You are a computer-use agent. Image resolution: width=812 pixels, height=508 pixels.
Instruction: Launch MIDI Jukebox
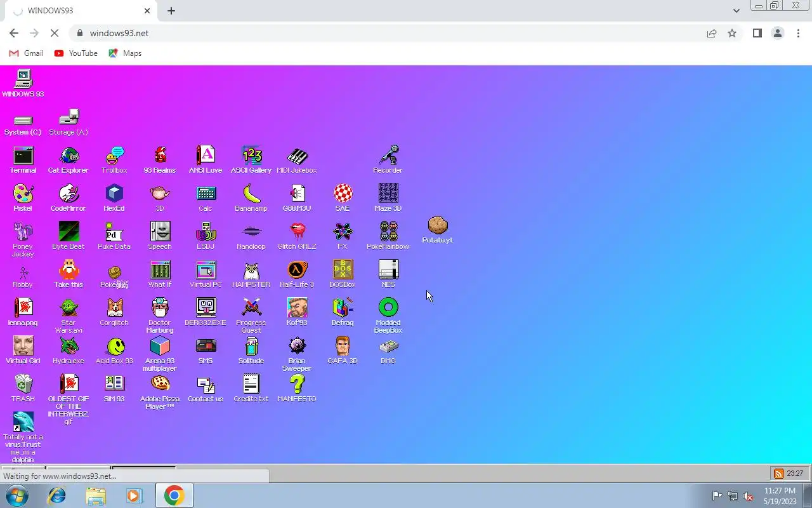tap(297, 159)
